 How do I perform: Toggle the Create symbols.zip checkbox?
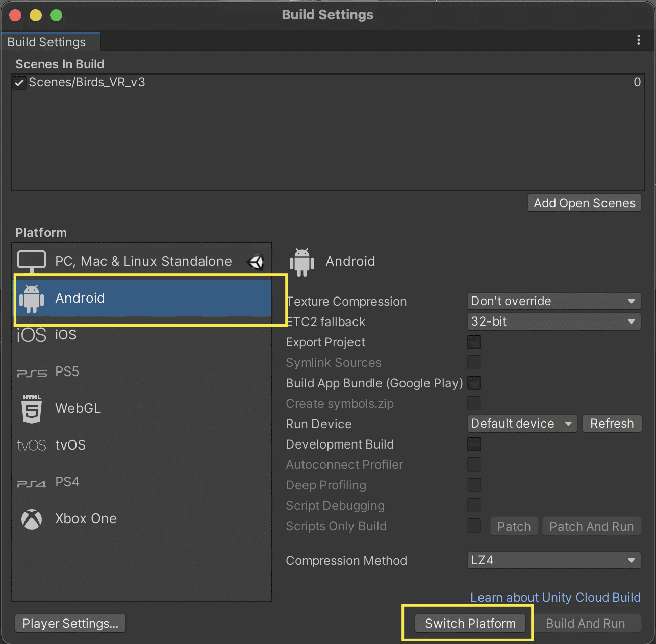(474, 403)
